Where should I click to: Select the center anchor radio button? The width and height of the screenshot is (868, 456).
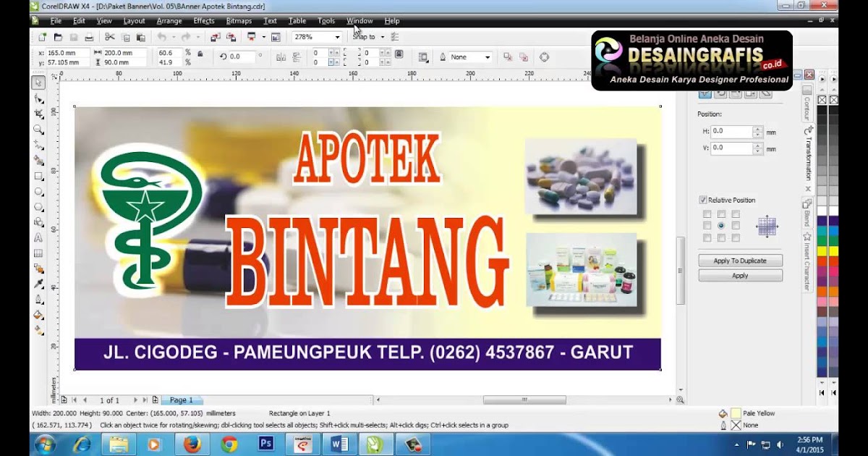tap(721, 226)
